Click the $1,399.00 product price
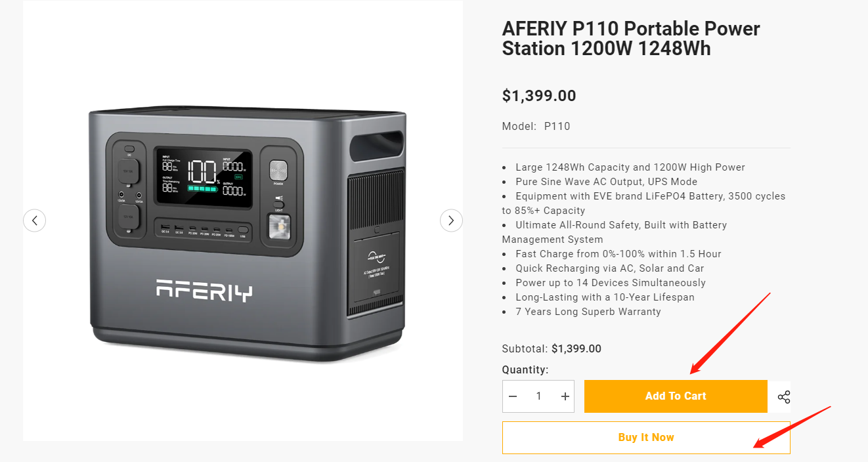The image size is (868, 462). tap(539, 96)
